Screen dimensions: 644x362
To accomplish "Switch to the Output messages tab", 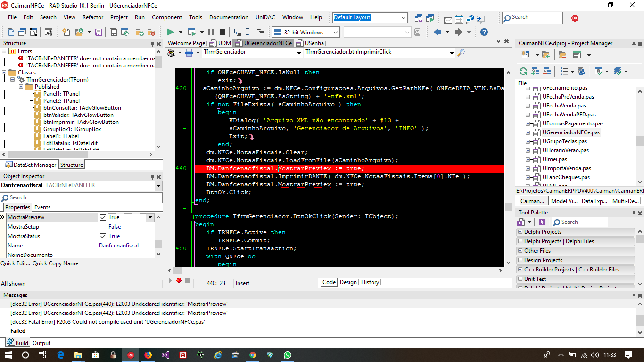I will click(41, 343).
